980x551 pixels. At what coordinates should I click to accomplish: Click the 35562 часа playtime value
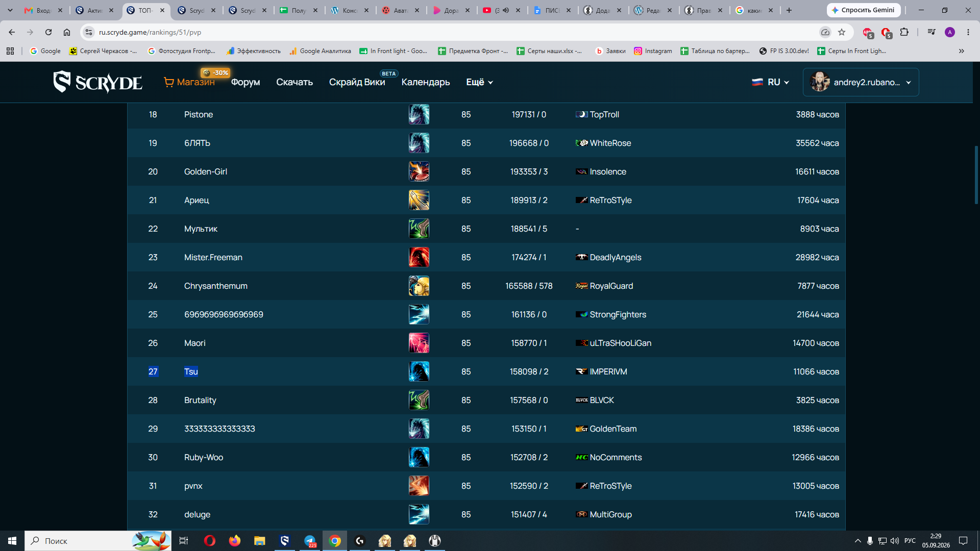817,143
